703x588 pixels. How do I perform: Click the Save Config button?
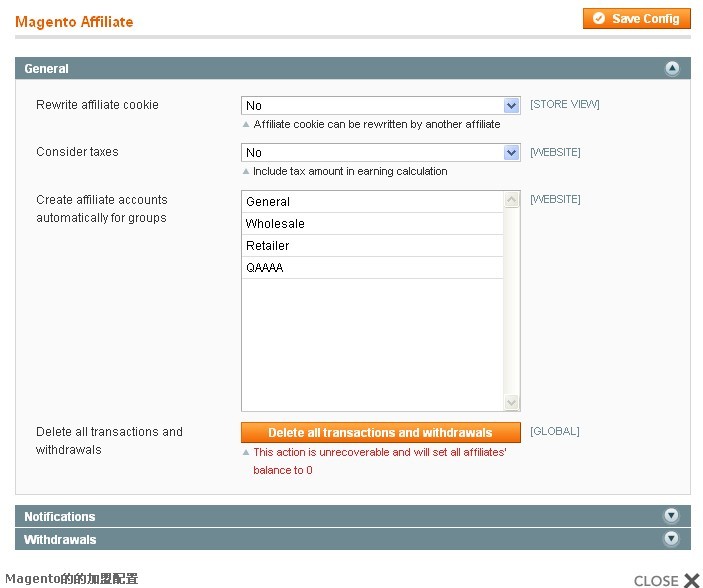coord(636,18)
